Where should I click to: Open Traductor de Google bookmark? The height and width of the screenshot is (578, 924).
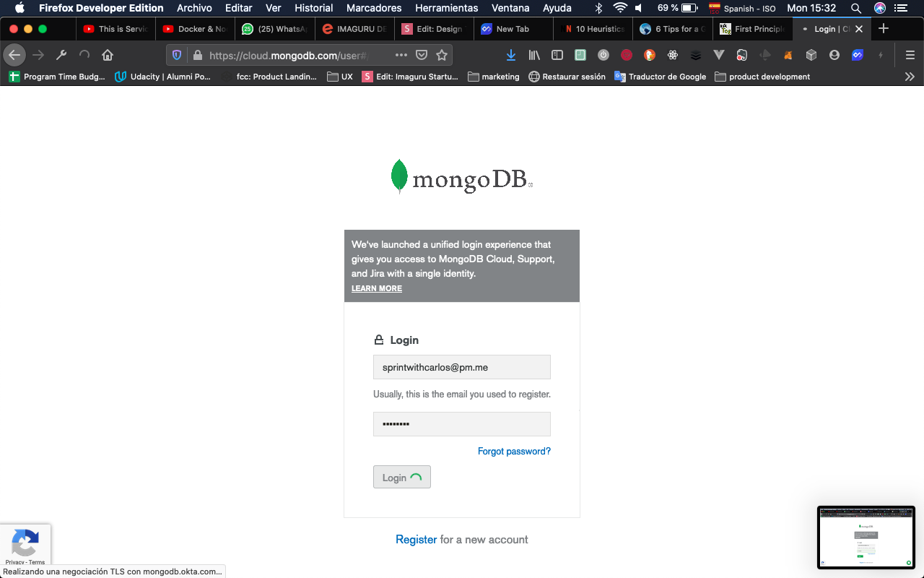pyautogui.click(x=660, y=77)
